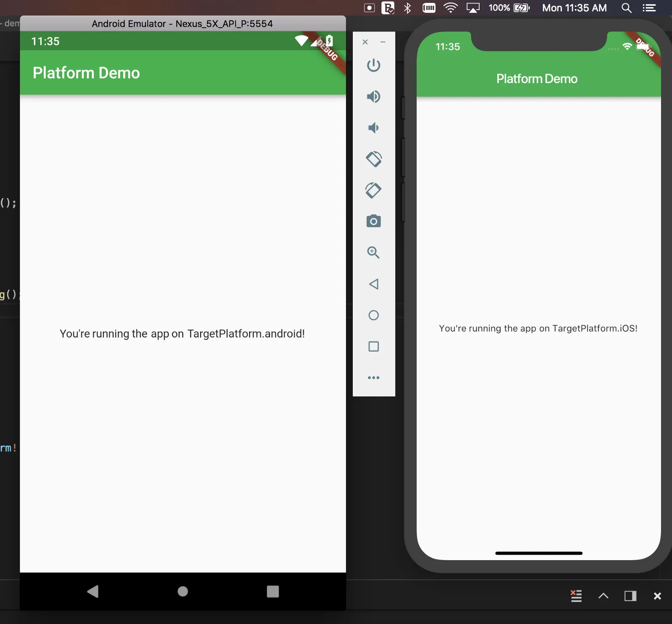
Task: Open macOS Notification Center list
Action: (650, 8)
